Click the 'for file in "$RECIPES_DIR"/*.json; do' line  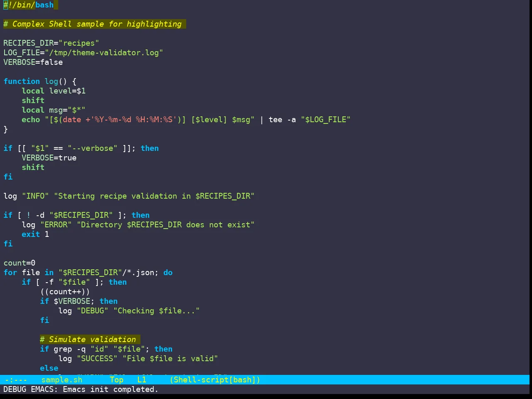88,273
